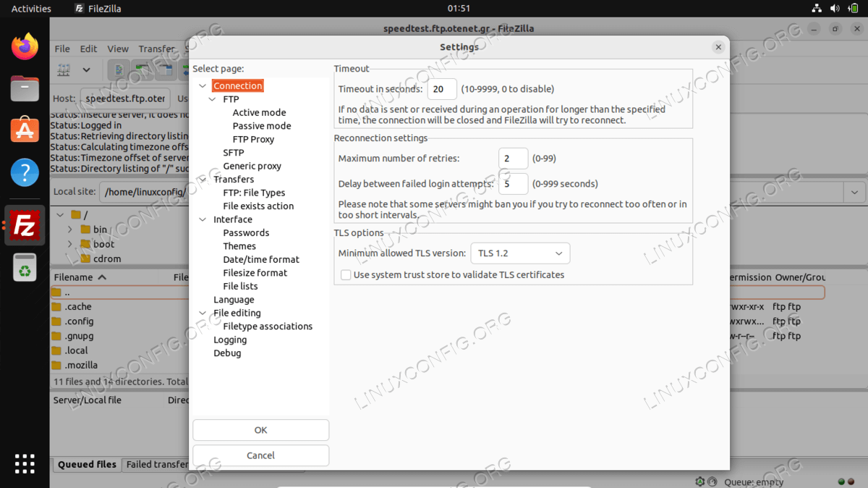Viewport: 868px width, 488px height.
Task: Expand the bin folder in local tree
Action: pos(70,230)
